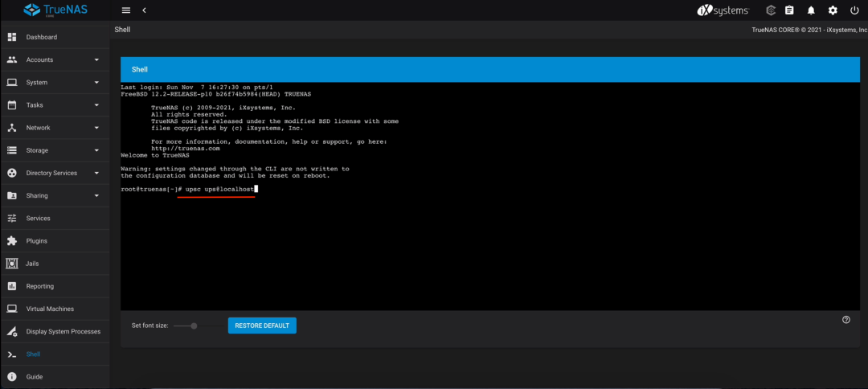Collapse sidebar with the back chevron
868x389 pixels.
(x=144, y=10)
